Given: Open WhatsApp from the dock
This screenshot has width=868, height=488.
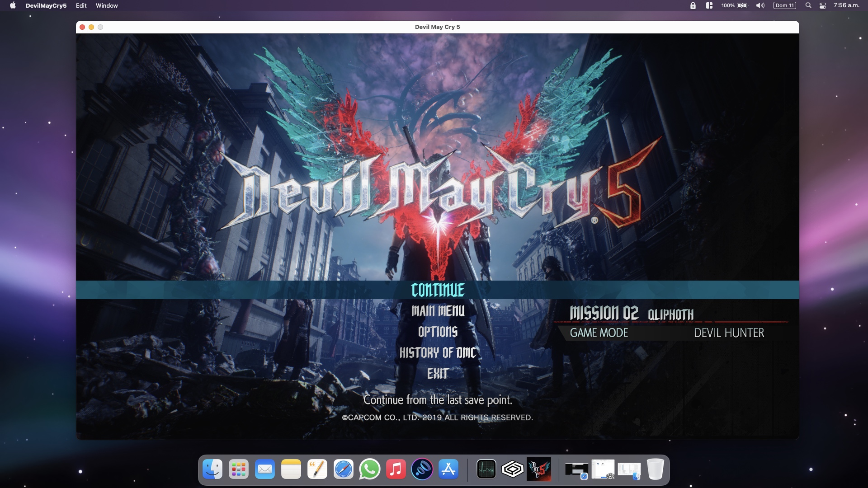Looking at the screenshot, I should tap(370, 469).
